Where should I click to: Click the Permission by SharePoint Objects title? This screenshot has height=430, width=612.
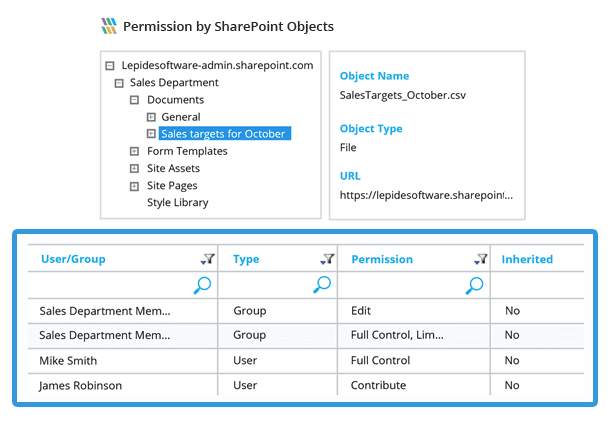click(228, 27)
